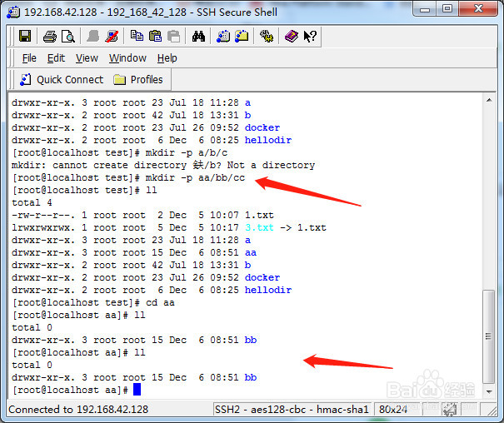
Task: Click the 'total 4' output line
Action: 32,202
